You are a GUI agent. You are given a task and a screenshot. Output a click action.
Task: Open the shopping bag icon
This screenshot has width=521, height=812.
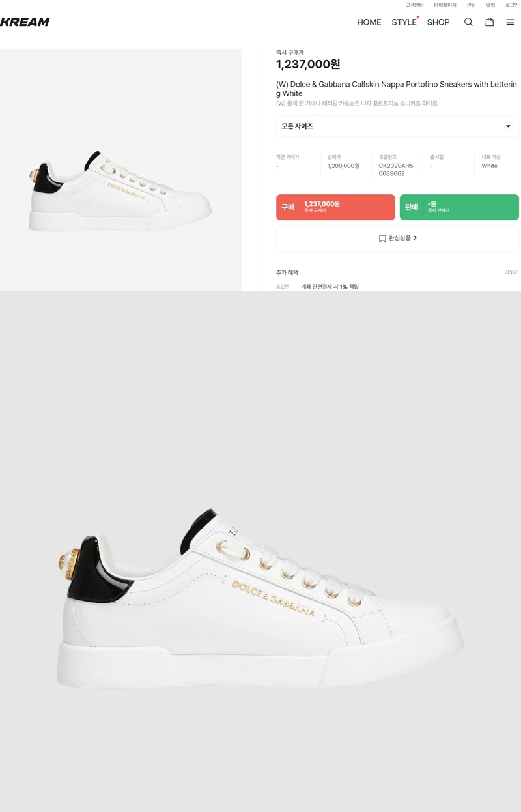(x=489, y=22)
